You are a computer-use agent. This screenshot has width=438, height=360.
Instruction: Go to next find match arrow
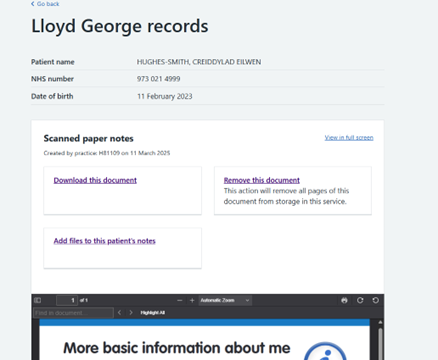[131, 312]
